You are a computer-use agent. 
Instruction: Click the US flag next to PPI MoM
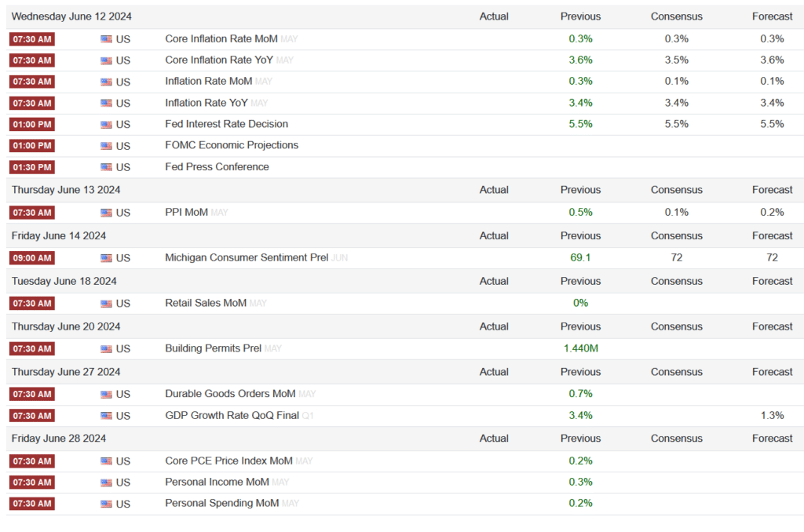point(106,213)
